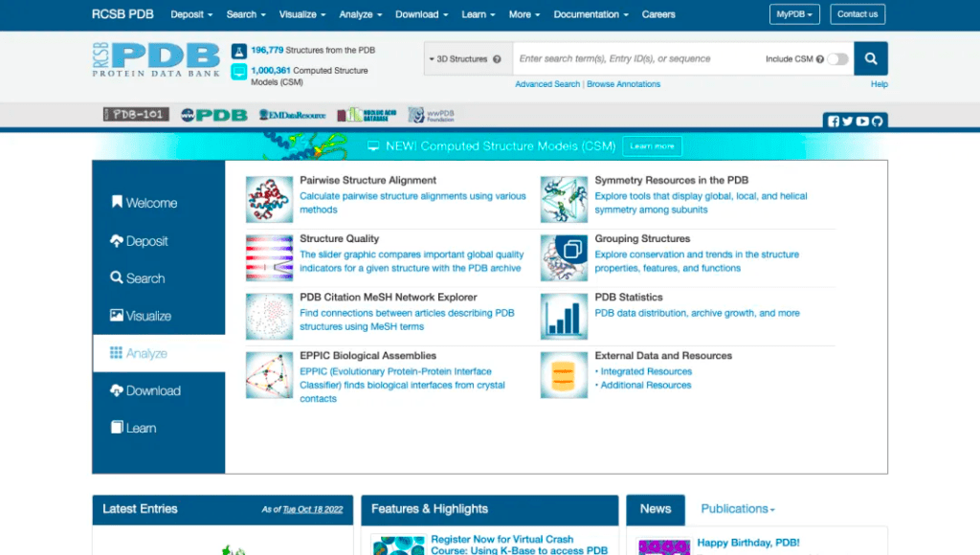
Task: Click into the search terms input field
Action: 636,59
